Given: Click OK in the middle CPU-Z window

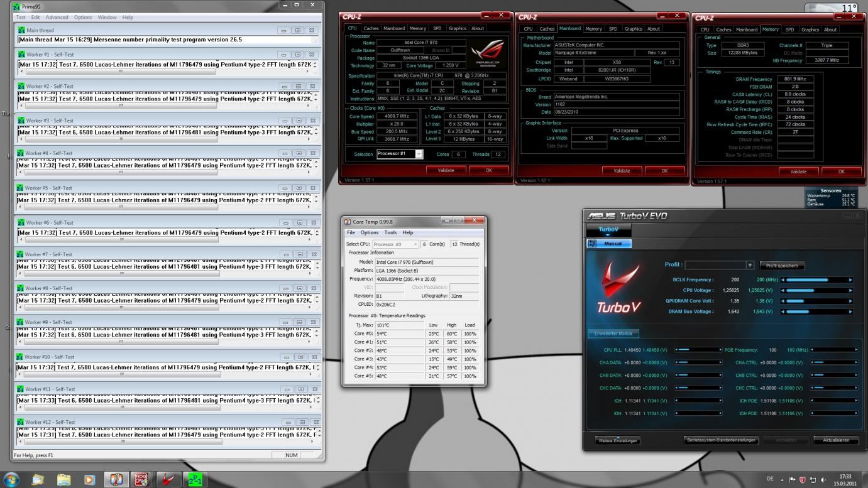Looking at the screenshot, I should pyautogui.click(x=664, y=170).
